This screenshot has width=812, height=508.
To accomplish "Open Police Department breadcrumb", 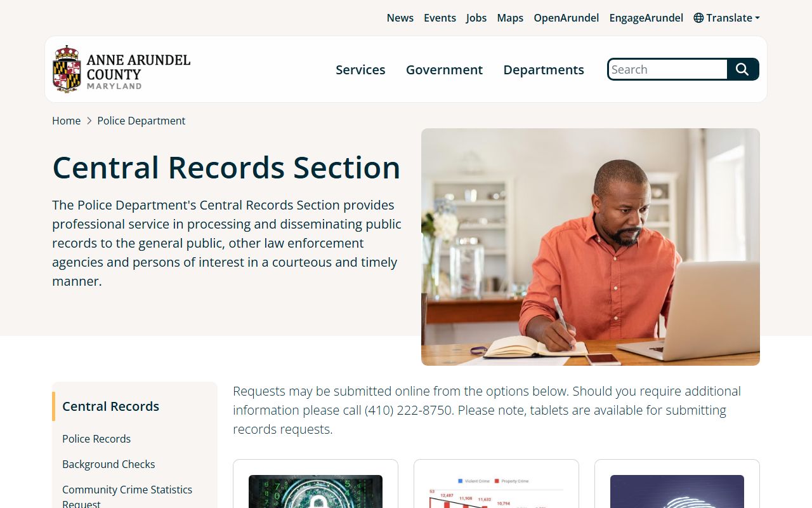I will (x=141, y=121).
